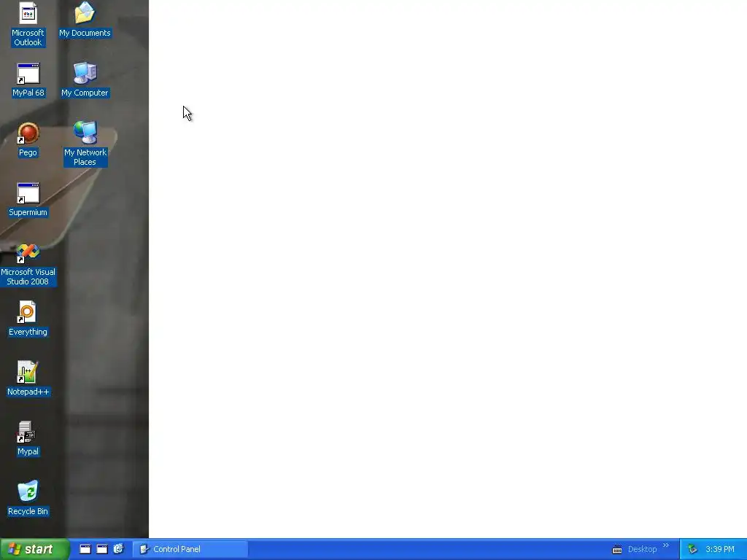Click the second Quick Launch window icon
747x560 pixels.
[102, 549]
